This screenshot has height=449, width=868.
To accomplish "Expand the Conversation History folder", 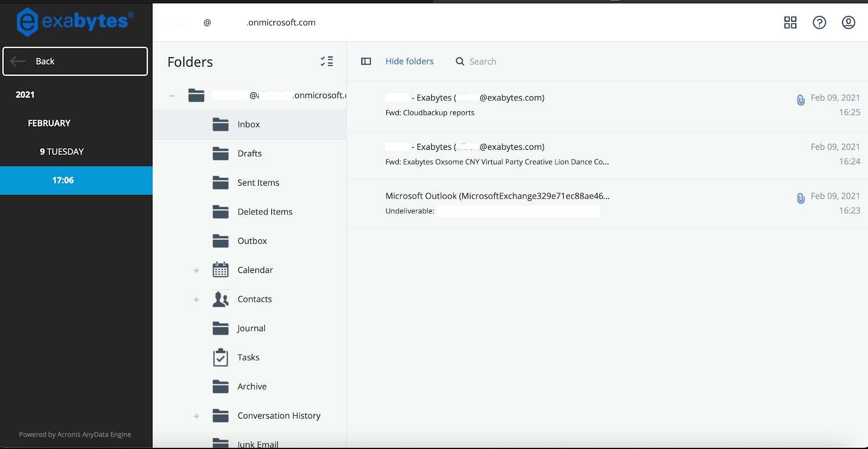I will 196,416.
